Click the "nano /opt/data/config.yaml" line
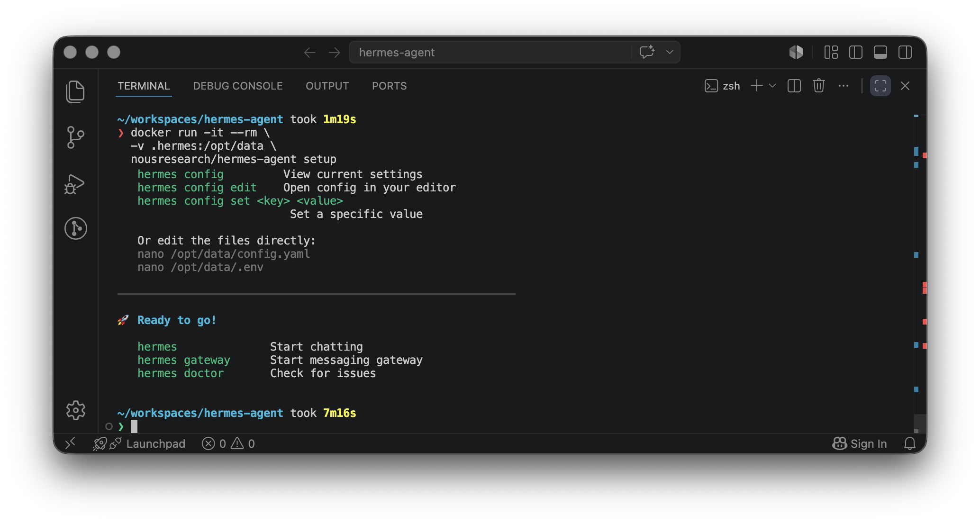The height and width of the screenshot is (524, 980). coord(224,254)
